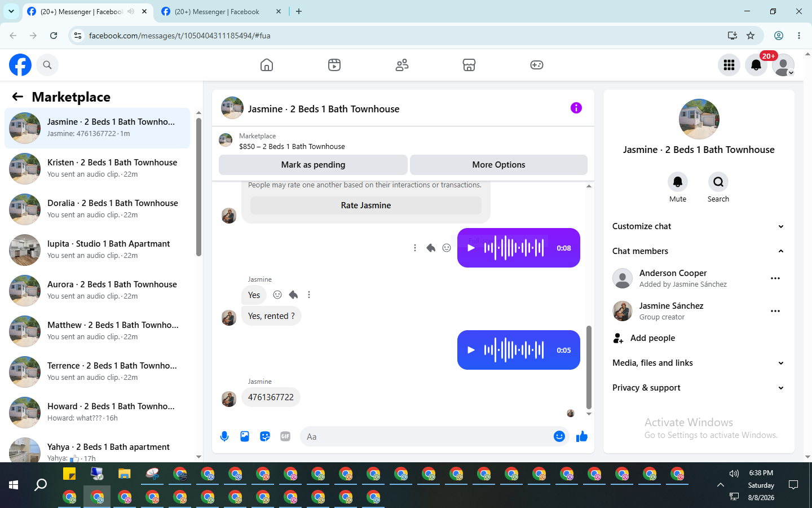Open the Marketplace storefront icon
The width and height of the screenshot is (812, 508).
pos(469,65)
